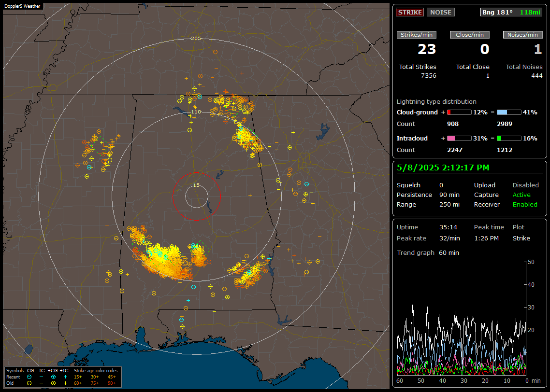Viewport: 550px width, 392px height.
Task: Click the recent -IC cyan dash symbol
Action: pyautogui.click(x=42, y=377)
